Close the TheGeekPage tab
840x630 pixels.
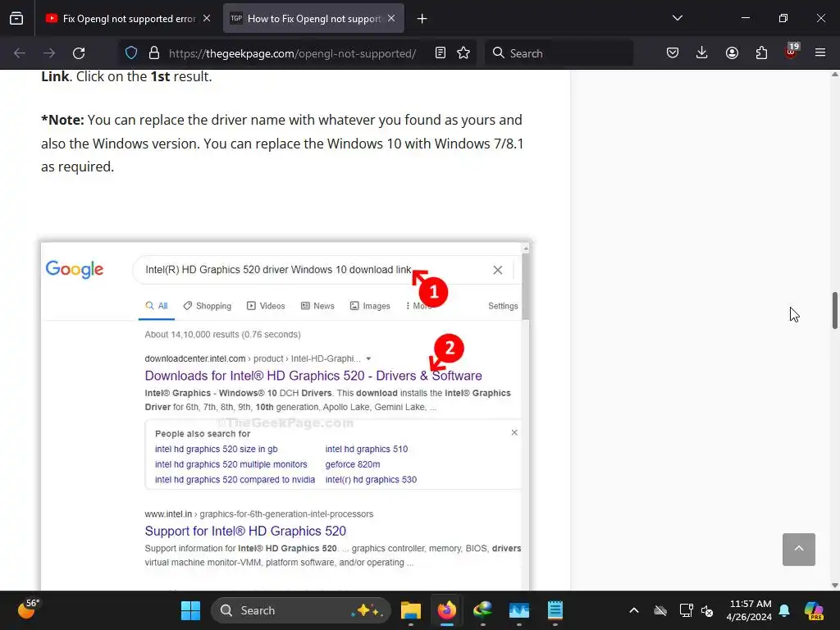[391, 18]
